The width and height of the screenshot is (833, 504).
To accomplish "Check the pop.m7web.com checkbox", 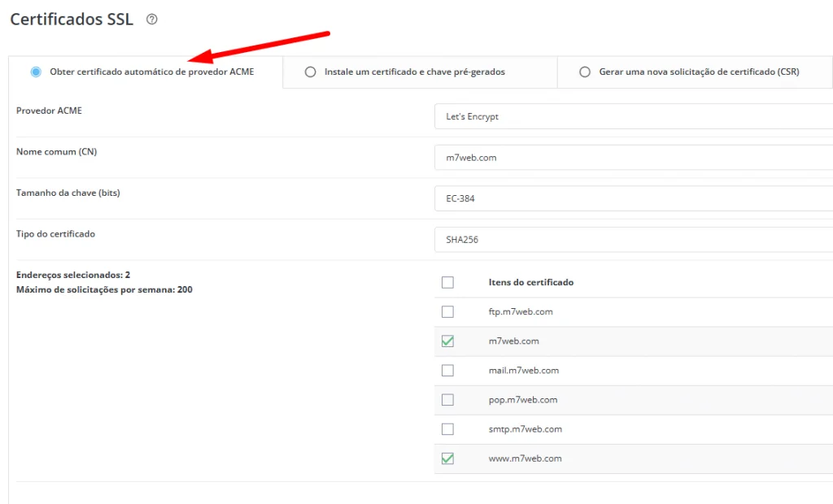I will coord(448,399).
